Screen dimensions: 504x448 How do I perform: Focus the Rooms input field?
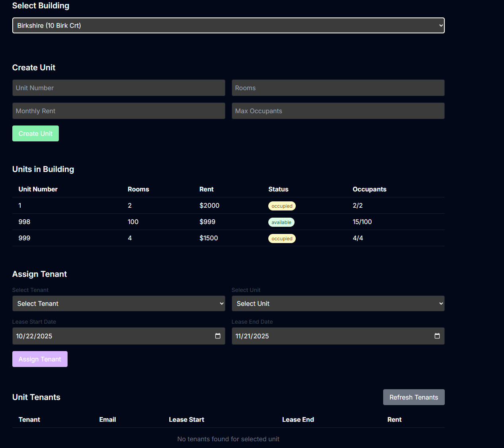(338, 88)
